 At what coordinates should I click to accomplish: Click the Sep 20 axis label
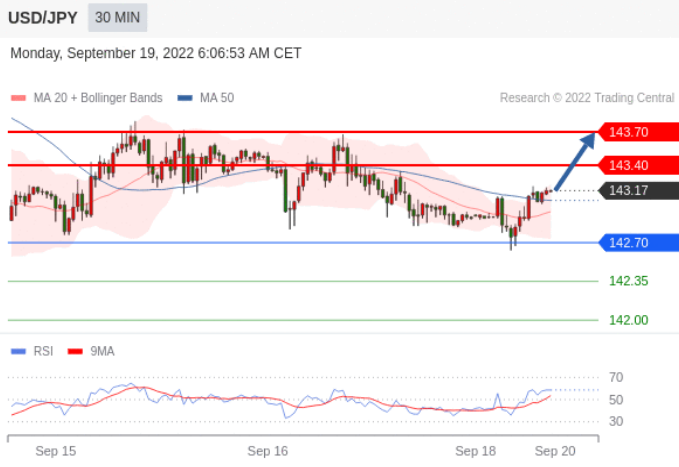pos(555,451)
